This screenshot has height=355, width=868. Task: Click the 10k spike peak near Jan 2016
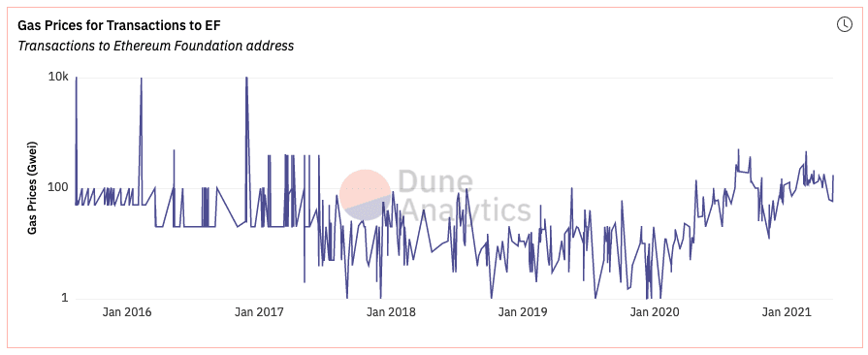coord(142,79)
